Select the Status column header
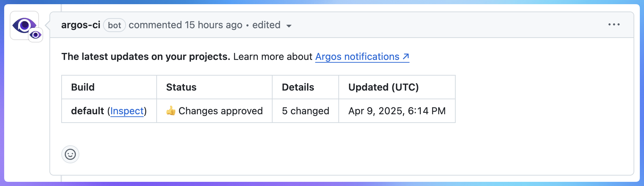The image size is (644, 186). [214, 87]
